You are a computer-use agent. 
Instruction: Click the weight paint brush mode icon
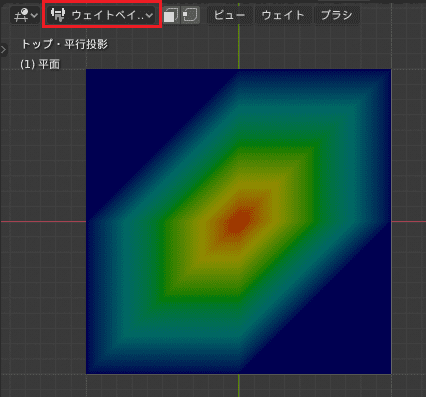click(x=58, y=15)
